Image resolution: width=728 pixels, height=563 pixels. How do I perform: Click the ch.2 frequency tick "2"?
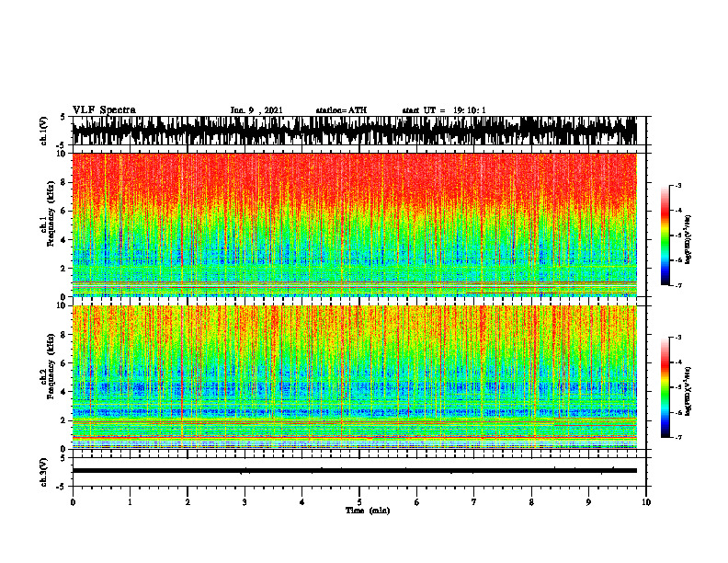pos(63,420)
